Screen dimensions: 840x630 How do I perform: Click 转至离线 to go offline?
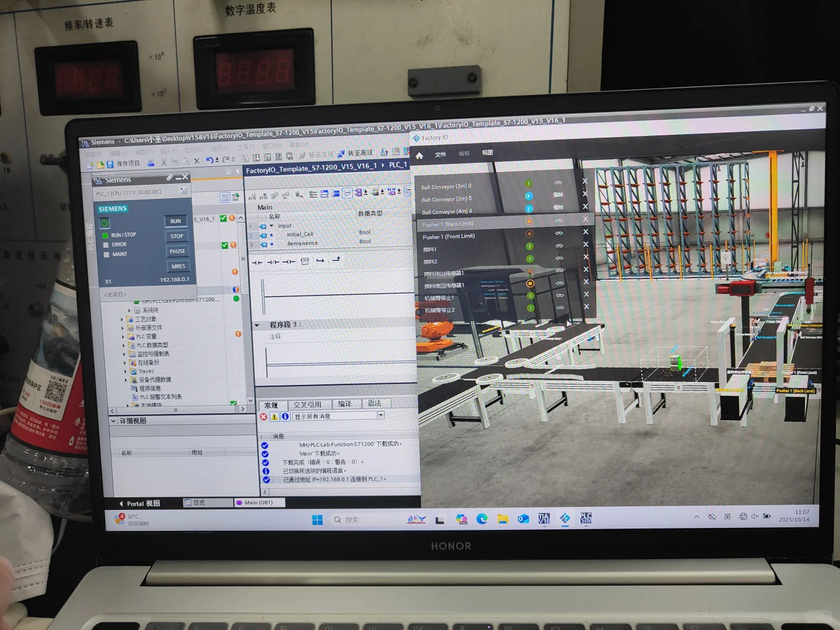point(355,153)
